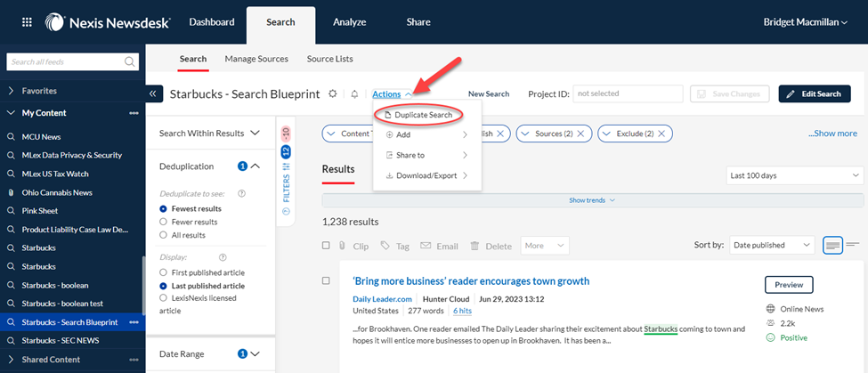Go to the Analyze tab
Viewport: 868px width, 373px height.
349,22
